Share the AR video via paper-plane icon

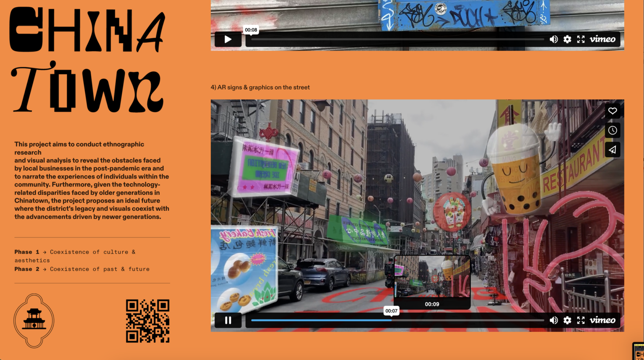[x=613, y=149]
